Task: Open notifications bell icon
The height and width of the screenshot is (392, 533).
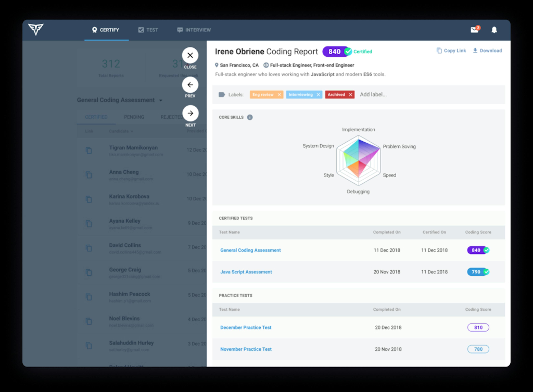Action: 494,30
